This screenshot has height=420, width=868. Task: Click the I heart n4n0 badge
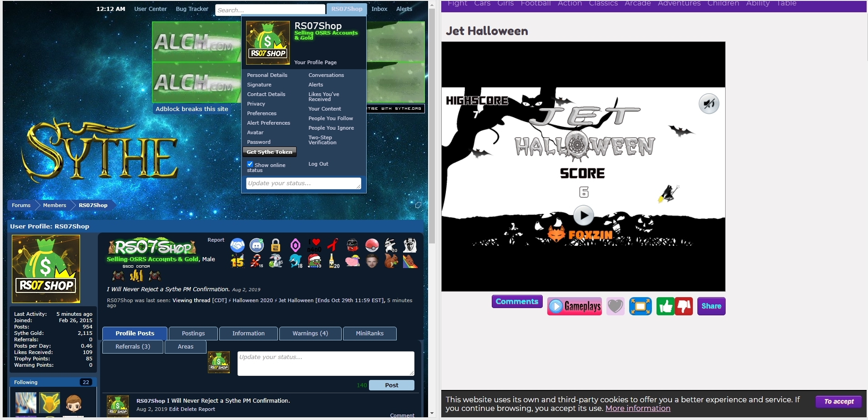click(314, 245)
